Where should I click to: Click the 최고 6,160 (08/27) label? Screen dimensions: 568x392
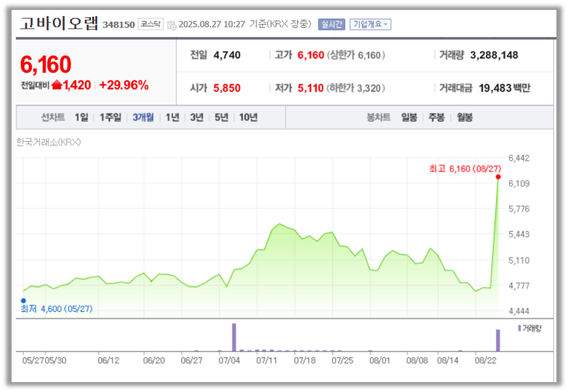pyautogui.click(x=465, y=169)
